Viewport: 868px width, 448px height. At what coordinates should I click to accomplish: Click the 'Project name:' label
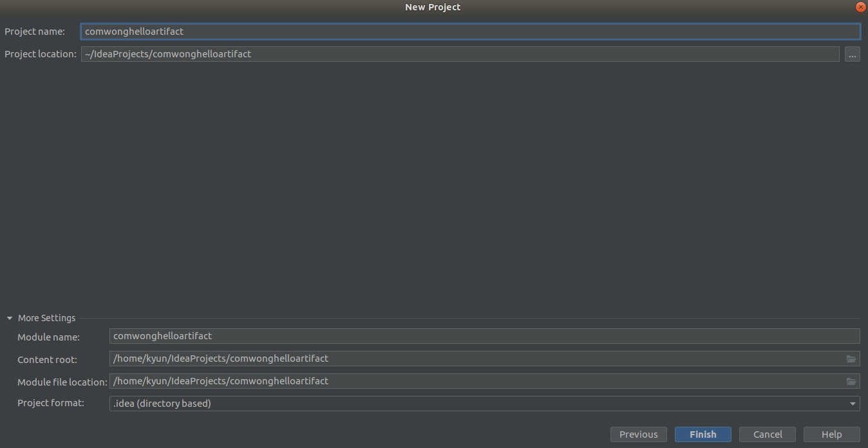[35, 32]
